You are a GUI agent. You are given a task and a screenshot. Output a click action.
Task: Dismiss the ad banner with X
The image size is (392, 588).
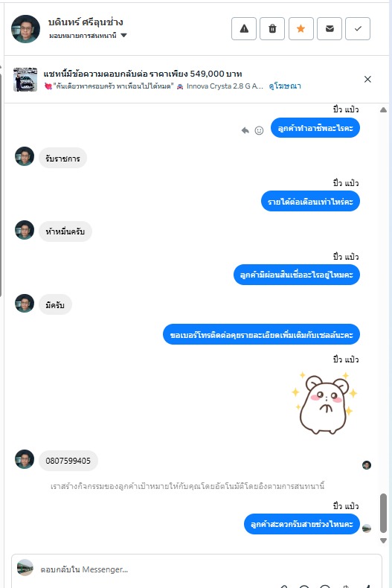(x=367, y=79)
